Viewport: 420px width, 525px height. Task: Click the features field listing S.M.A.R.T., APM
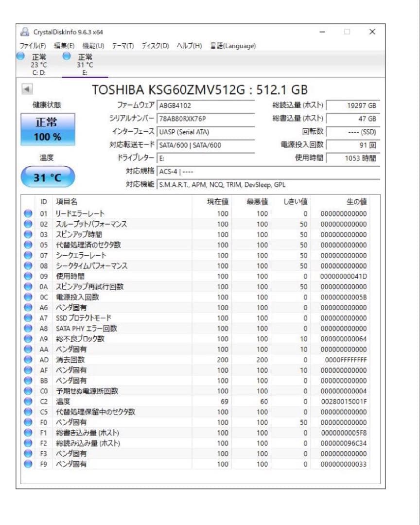268,185
